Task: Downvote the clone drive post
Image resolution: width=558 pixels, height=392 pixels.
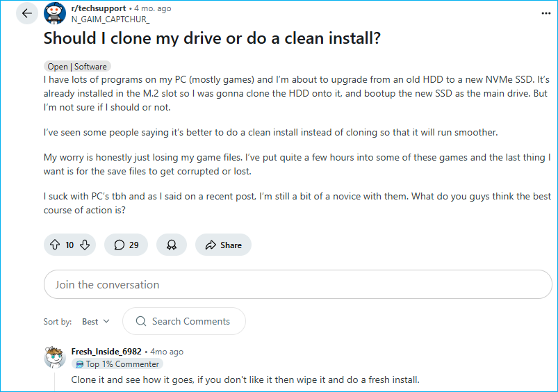Action: [85, 245]
